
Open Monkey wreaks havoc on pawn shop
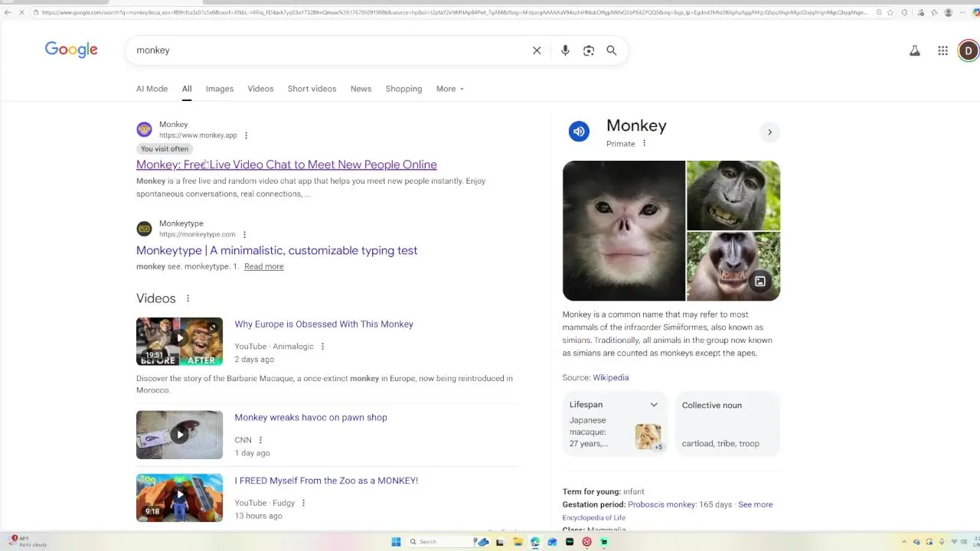click(x=311, y=418)
